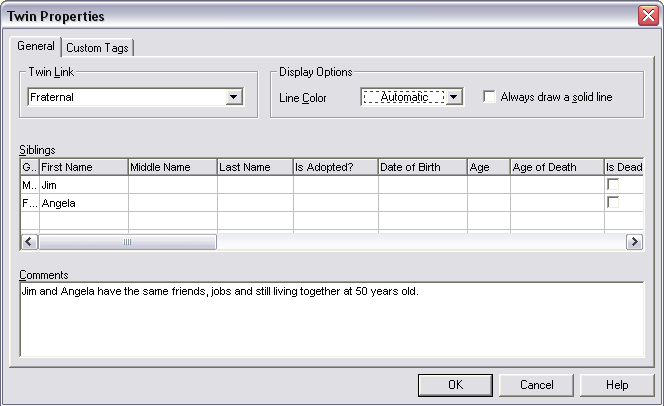
Task: Click the M.. gender cell for Jim
Action: pos(30,185)
